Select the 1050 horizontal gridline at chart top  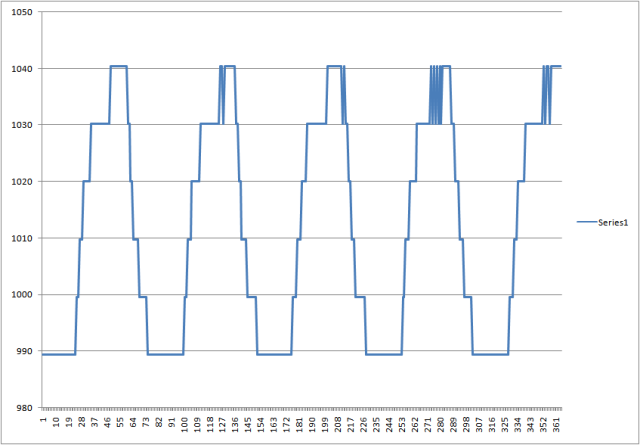click(300, 12)
